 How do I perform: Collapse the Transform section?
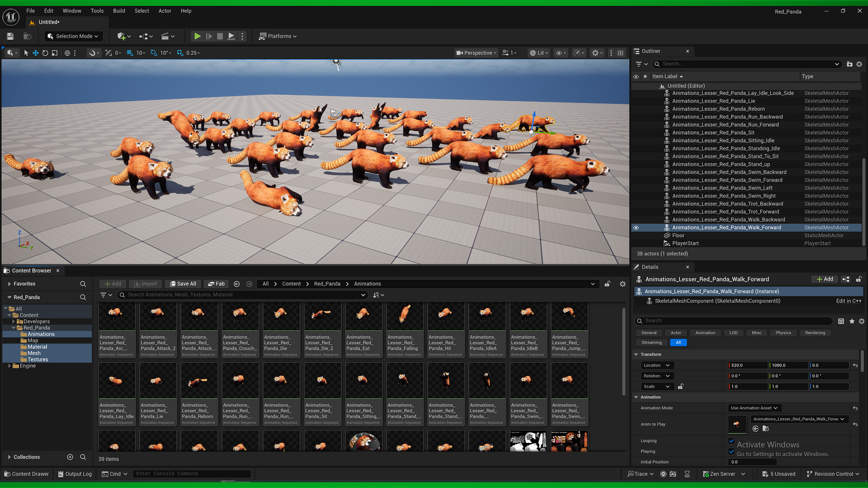click(637, 354)
